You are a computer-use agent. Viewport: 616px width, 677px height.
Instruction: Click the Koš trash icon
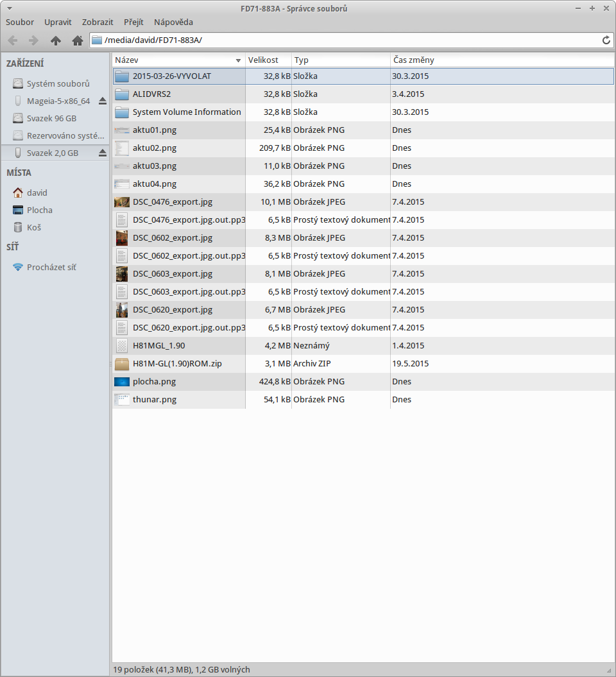pos(18,227)
